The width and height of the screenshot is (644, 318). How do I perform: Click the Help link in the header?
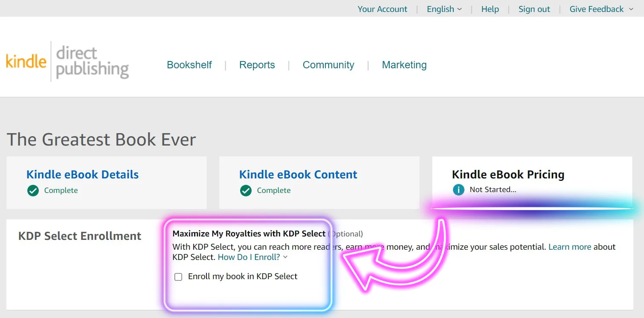(490, 9)
